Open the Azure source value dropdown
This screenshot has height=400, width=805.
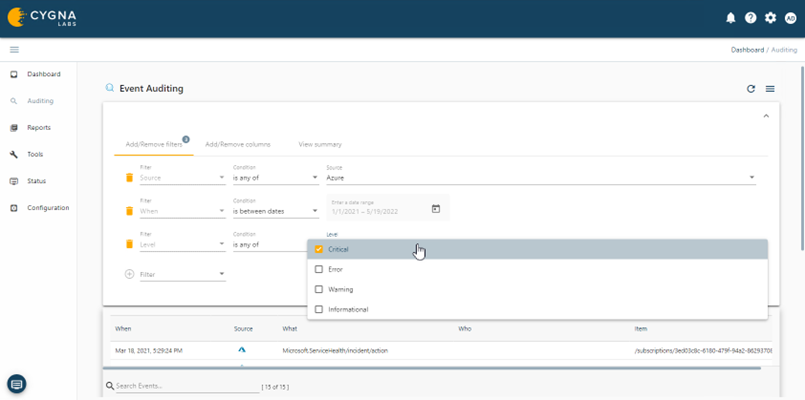pos(541,178)
